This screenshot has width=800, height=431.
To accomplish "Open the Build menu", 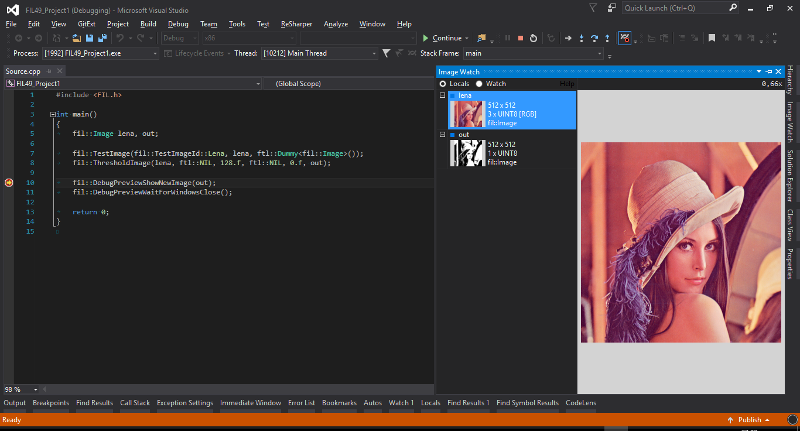I will 148,24.
